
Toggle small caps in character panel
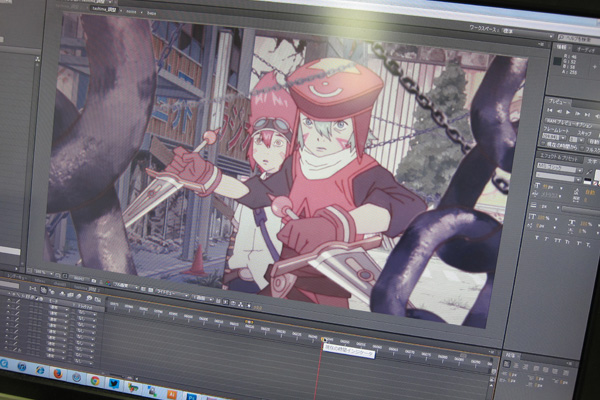[567, 242]
